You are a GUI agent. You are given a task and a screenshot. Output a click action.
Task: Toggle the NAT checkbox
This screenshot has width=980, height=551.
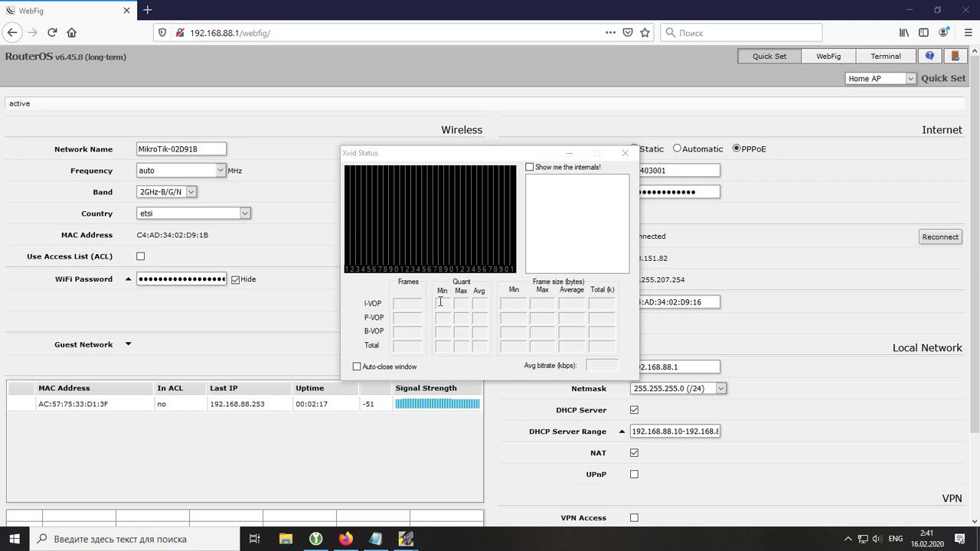point(634,453)
